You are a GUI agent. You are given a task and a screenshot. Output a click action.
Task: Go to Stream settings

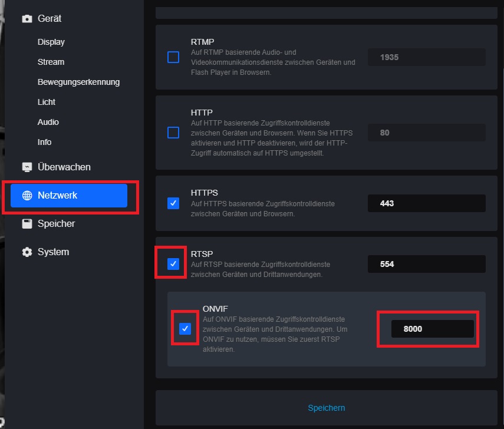[51, 62]
